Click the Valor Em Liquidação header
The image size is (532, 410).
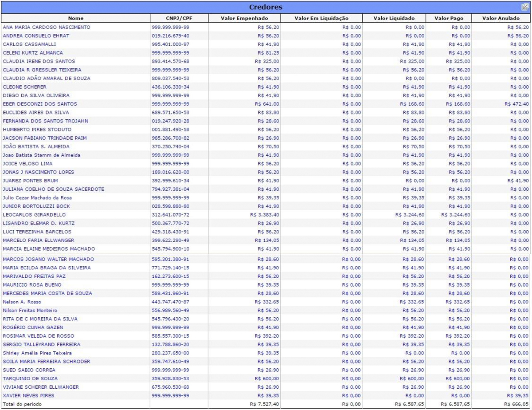pos(321,18)
